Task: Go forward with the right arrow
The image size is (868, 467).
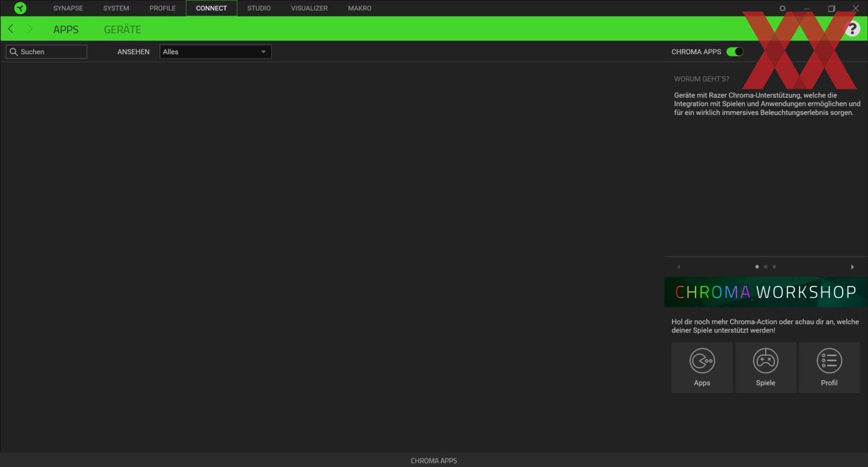Action: pyautogui.click(x=29, y=29)
